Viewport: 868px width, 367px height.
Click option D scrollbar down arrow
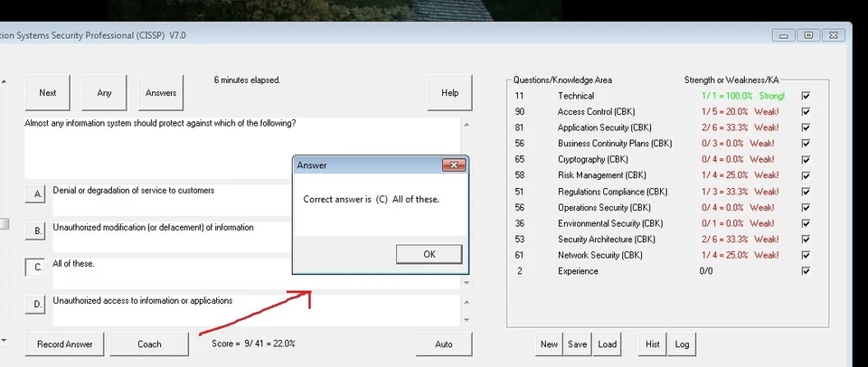pyautogui.click(x=467, y=320)
